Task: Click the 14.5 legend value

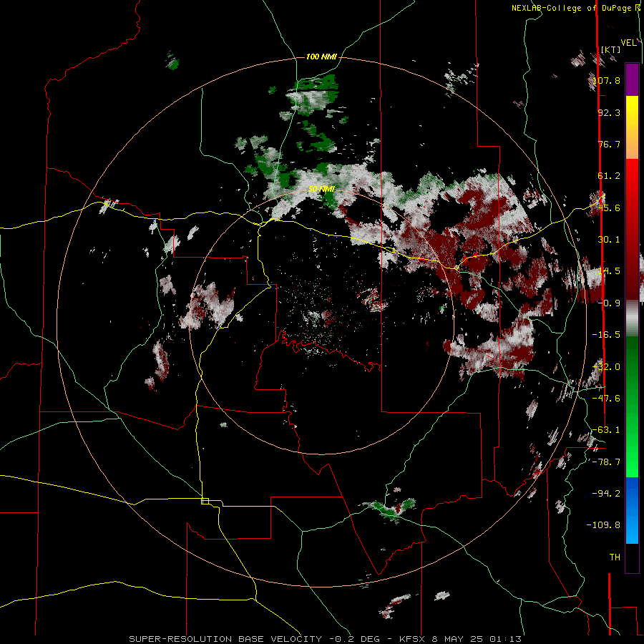Action: coord(609,271)
